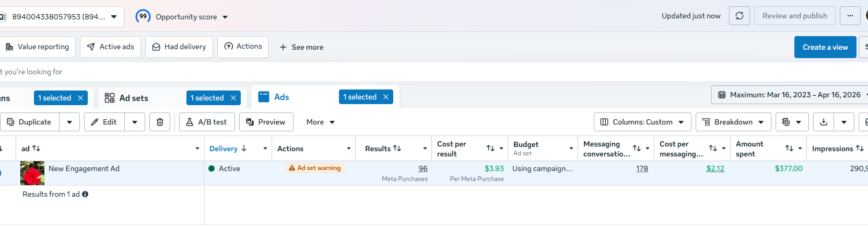868x226 pixels.
Task: Click the Create a view button
Action: pos(825,47)
